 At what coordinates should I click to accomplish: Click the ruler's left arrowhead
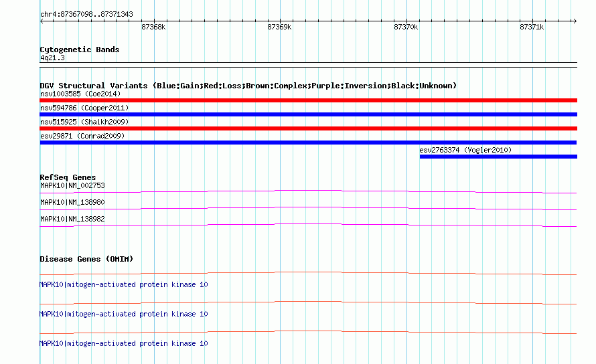[42, 21]
